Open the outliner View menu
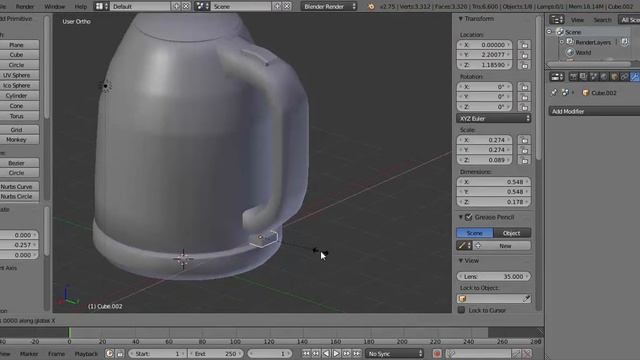Image resolution: width=640 pixels, height=360 pixels. tap(577, 20)
